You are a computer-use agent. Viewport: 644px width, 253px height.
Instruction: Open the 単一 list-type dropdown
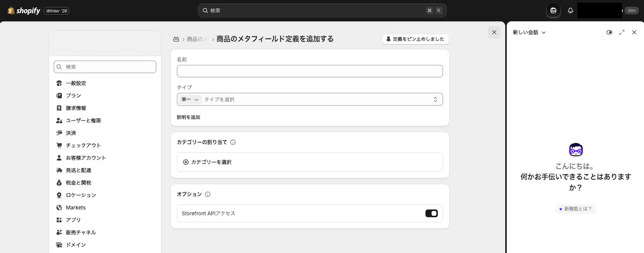pos(190,99)
